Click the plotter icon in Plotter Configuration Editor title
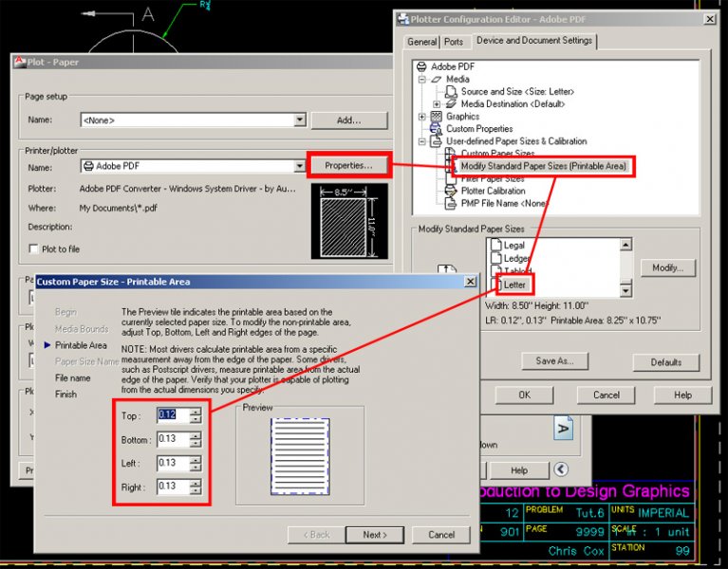This screenshot has height=569, width=728. pyautogui.click(x=403, y=19)
